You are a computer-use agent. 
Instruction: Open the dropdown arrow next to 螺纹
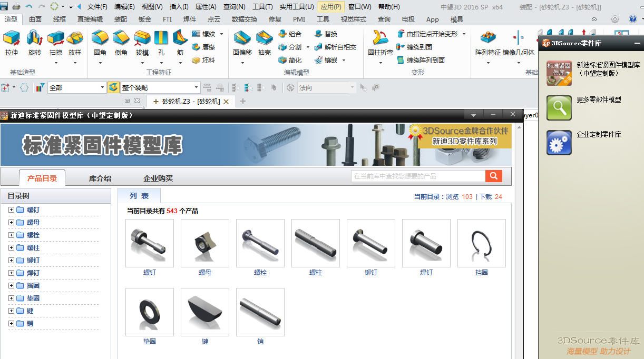(221, 34)
